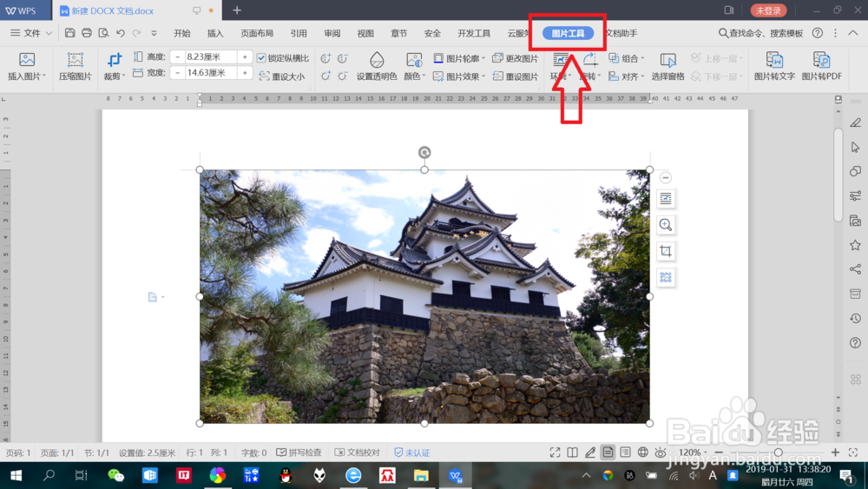The image size is (868, 489).
Task: Open the 视图 View tab
Action: coord(365,33)
